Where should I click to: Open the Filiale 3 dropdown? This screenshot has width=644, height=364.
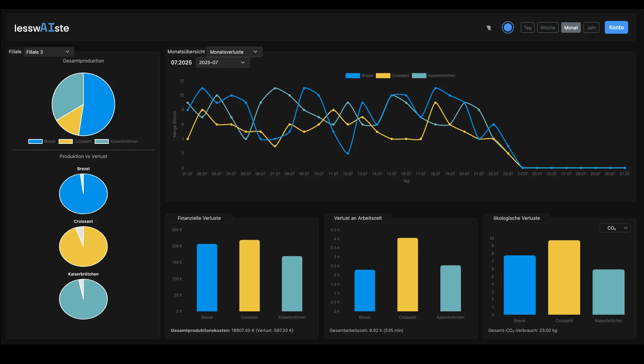(48, 52)
